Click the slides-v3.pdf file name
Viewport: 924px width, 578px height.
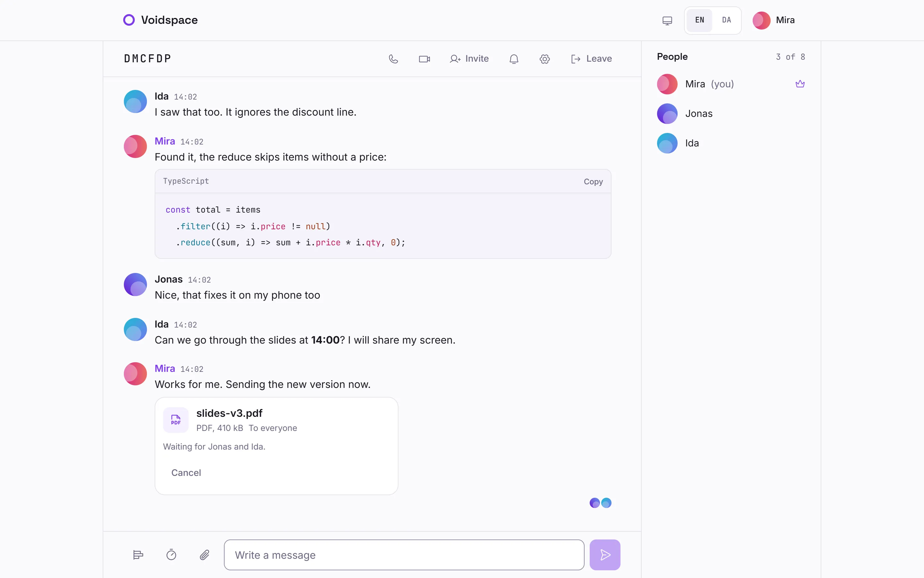[x=229, y=413]
